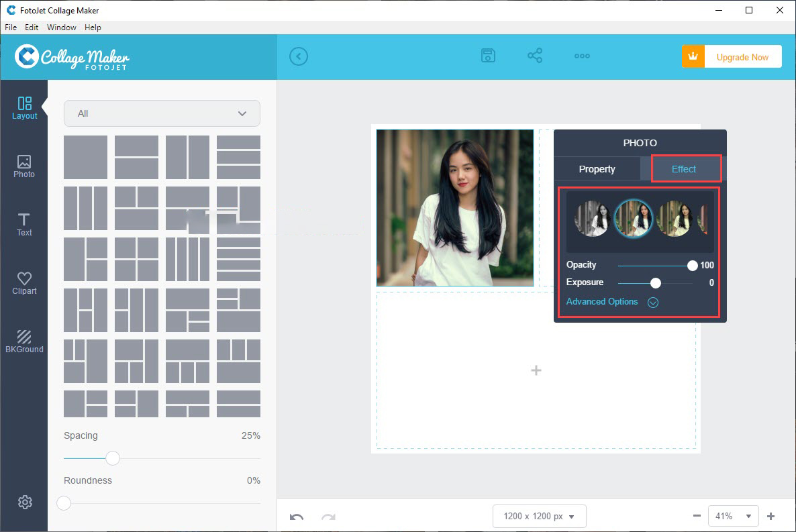Open settings gear in bottom-left corner
The image size is (796, 532).
[25, 502]
